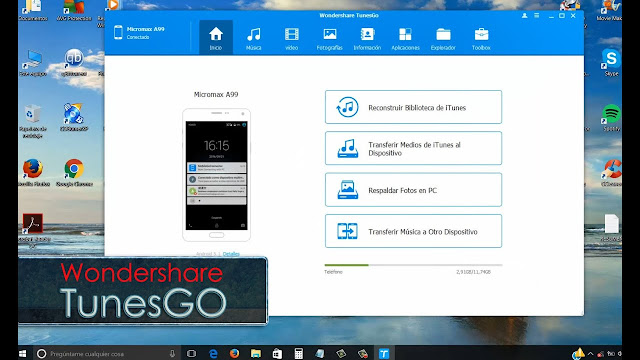Screen dimensions: 640x360
Task: Maximize the TunesGo window
Action: (x=562, y=16)
